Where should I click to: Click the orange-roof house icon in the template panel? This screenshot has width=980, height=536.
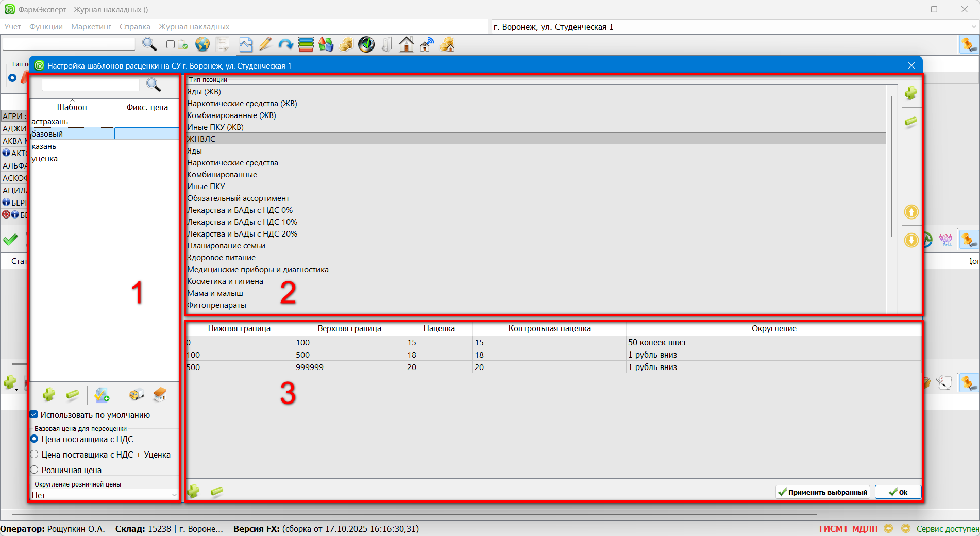pos(160,395)
